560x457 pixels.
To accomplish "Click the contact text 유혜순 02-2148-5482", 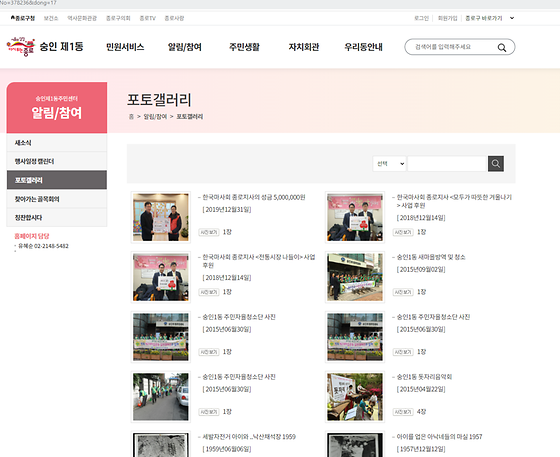I will (x=43, y=246).
